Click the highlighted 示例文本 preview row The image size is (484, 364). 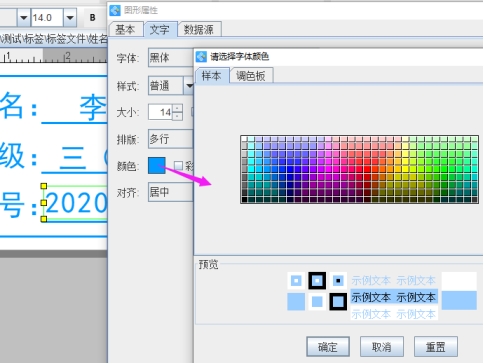point(394,297)
